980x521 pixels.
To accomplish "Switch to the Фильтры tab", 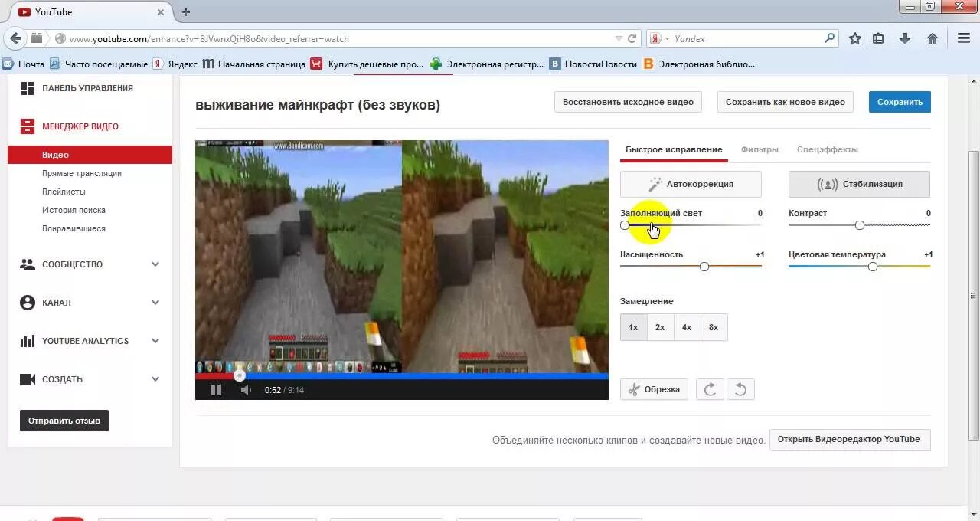I will [759, 149].
